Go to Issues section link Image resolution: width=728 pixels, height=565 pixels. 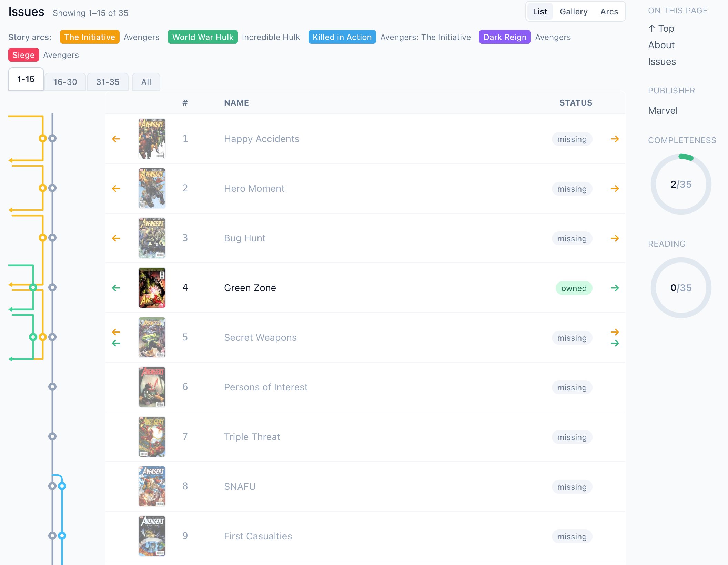click(x=662, y=61)
